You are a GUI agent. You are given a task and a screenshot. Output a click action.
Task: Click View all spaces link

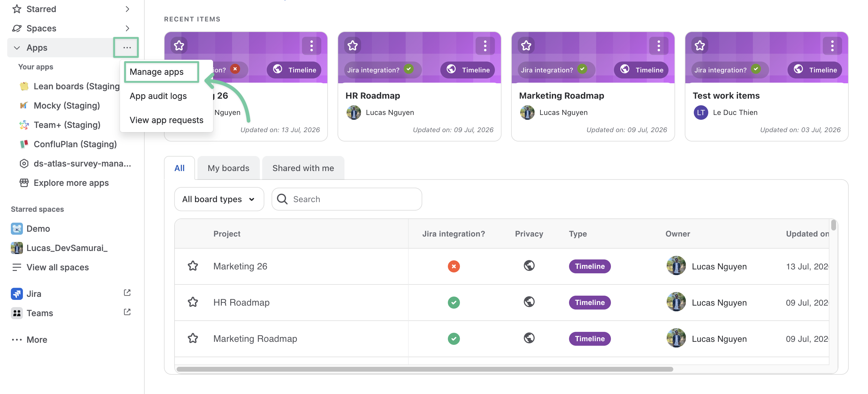pyautogui.click(x=58, y=267)
